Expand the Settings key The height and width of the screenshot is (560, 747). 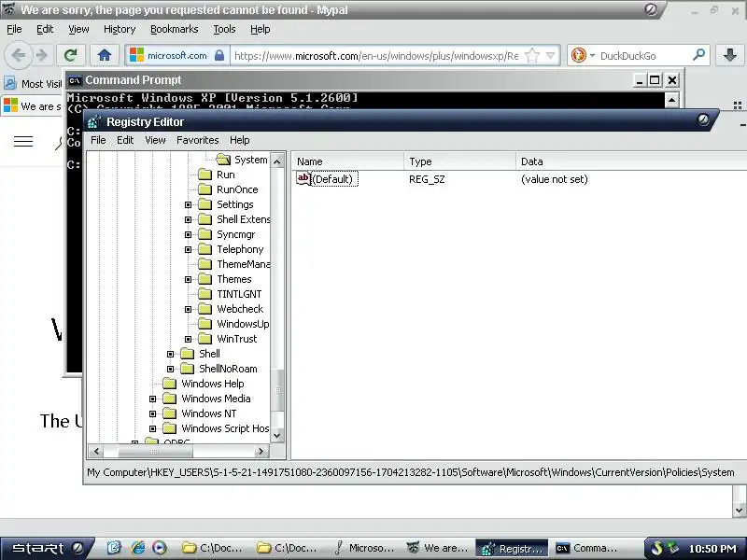(x=189, y=204)
